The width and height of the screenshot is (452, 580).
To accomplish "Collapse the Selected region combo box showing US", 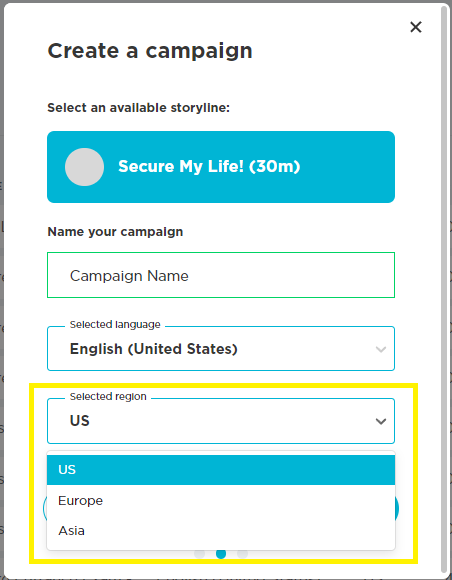I will pyautogui.click(x=221, y=421).
